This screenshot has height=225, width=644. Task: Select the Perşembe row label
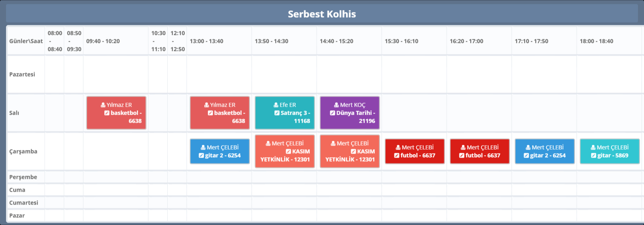[23, 177]
